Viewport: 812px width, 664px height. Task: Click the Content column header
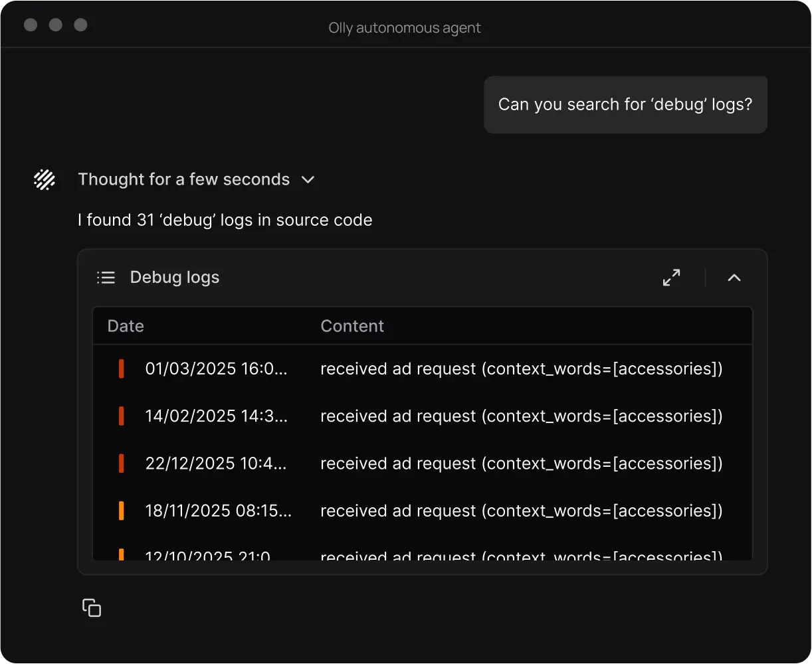[352, 326]
